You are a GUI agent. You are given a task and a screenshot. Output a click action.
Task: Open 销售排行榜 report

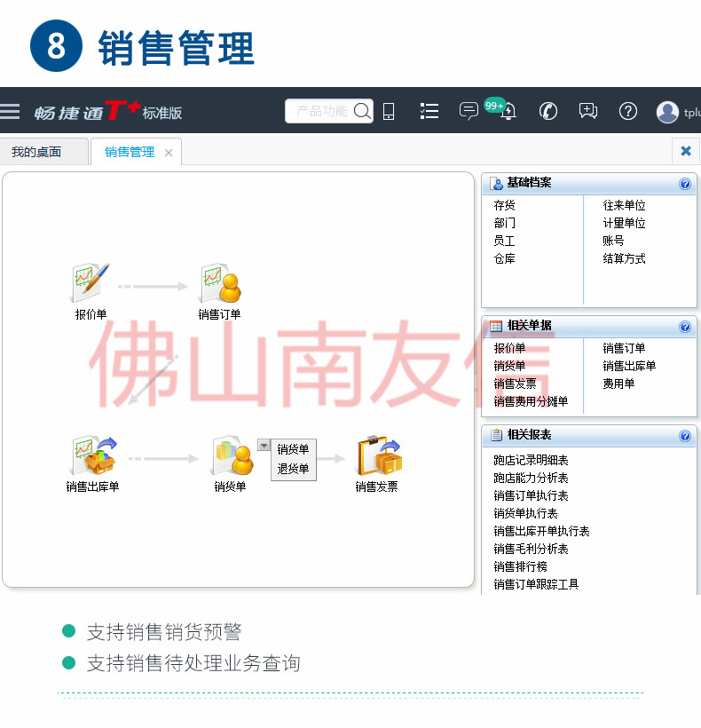[x=520, y=566]
